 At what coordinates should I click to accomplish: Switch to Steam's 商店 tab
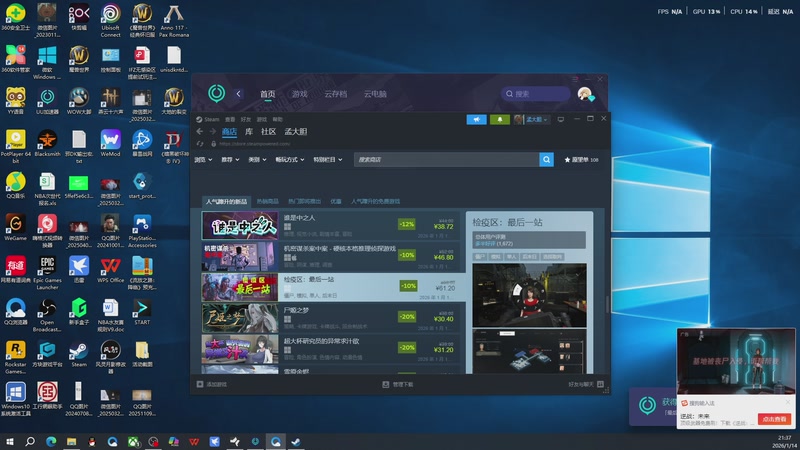click(229, 132)
